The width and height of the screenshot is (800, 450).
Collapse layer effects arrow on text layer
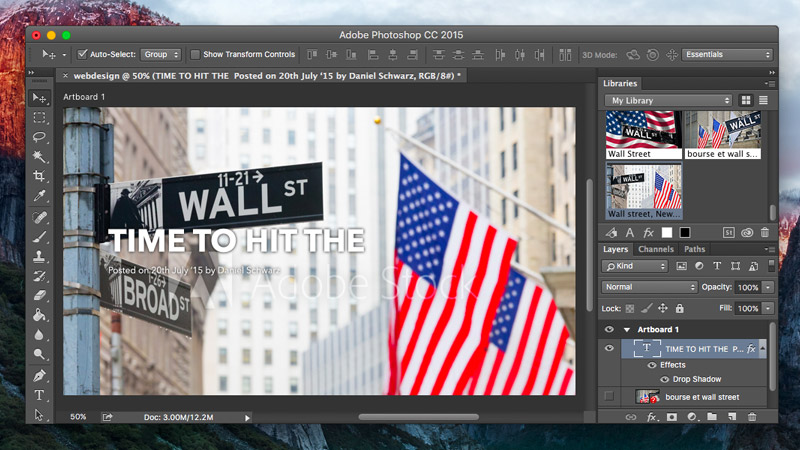coord(763,348)
